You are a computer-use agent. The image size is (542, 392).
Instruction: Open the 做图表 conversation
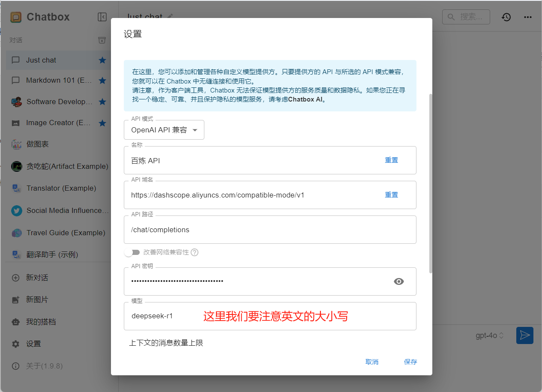point(59,144)
